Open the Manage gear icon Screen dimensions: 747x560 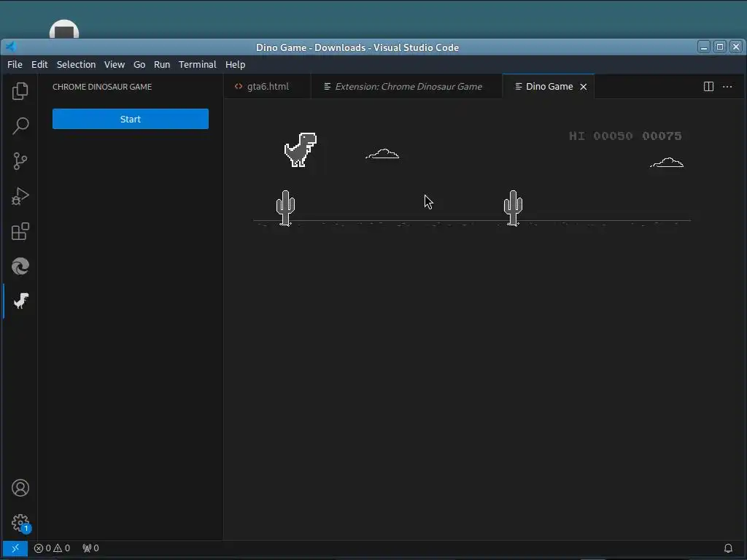20,523
